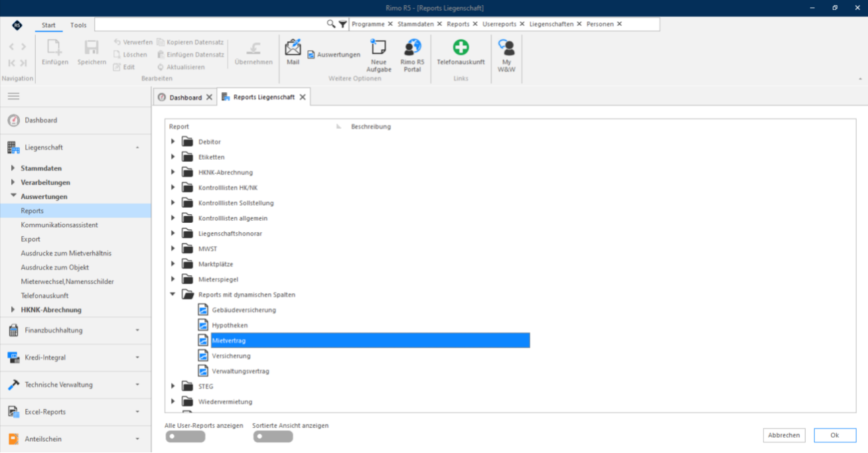Collapse the Auswertungen sidebar node

[13, 196]
